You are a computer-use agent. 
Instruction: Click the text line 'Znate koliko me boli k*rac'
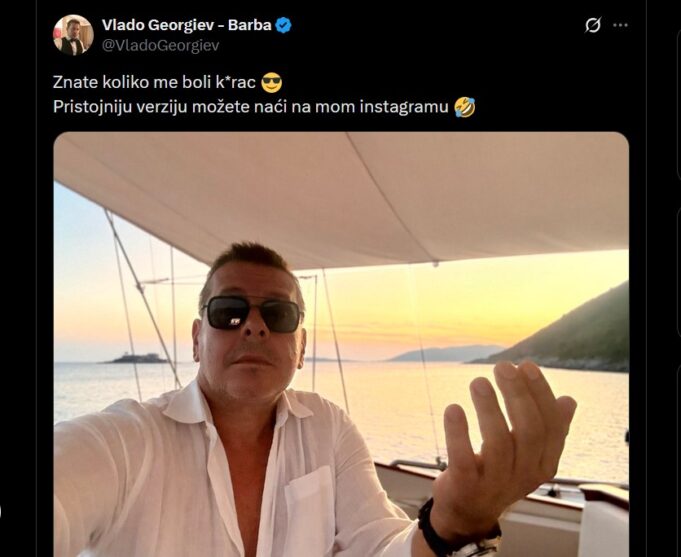154,82
